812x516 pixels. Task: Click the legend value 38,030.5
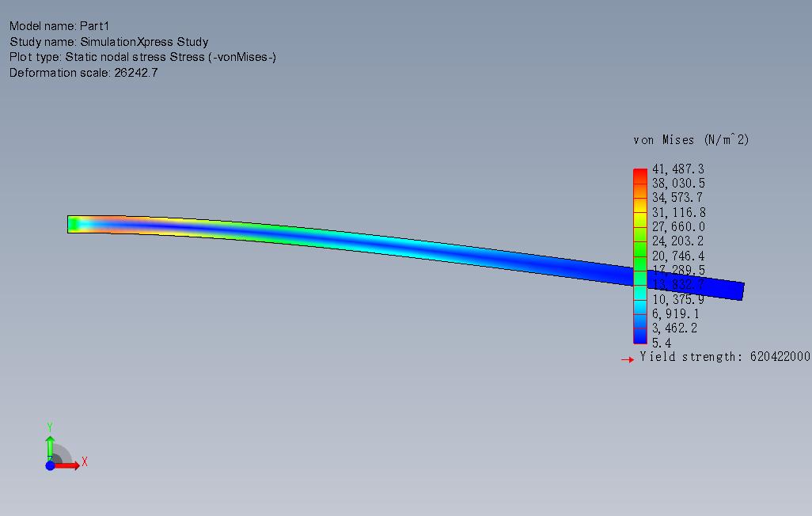click(678, 184)
